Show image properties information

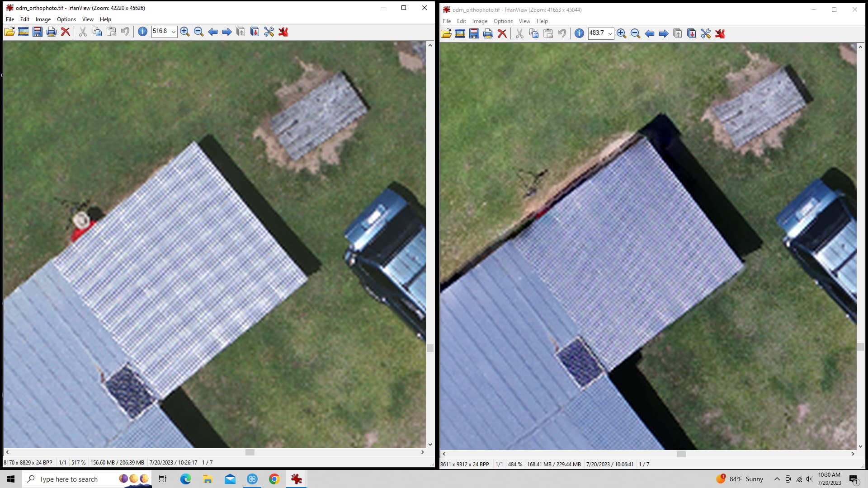pyautogui.click(x=142, y=32)
